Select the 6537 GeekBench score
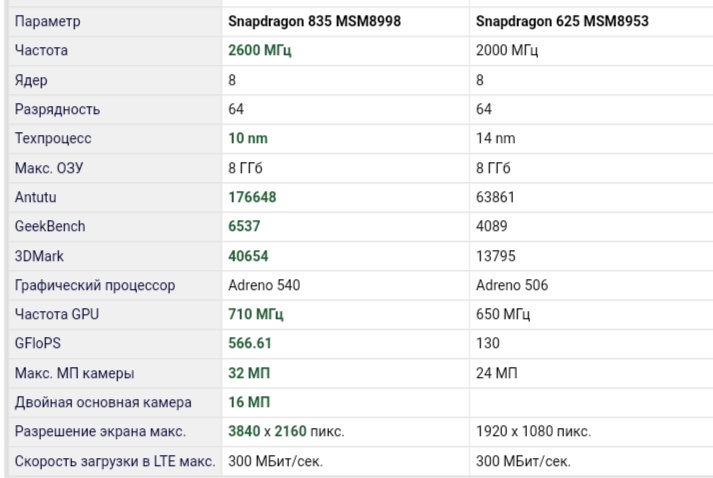This screenshot has width=713, height=478. pyautogui.click(x=244, y=226)
